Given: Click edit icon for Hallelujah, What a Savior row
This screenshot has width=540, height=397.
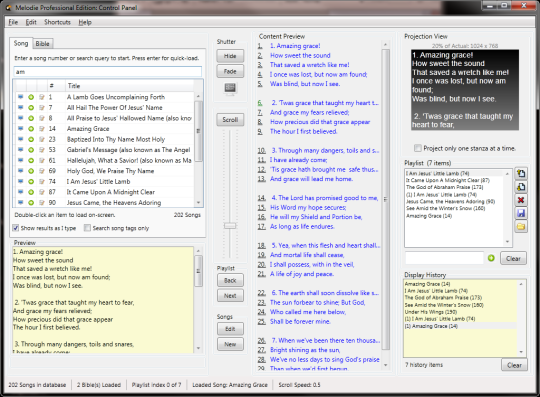Looking at the screenshot, I should click(x=42, y=160).
